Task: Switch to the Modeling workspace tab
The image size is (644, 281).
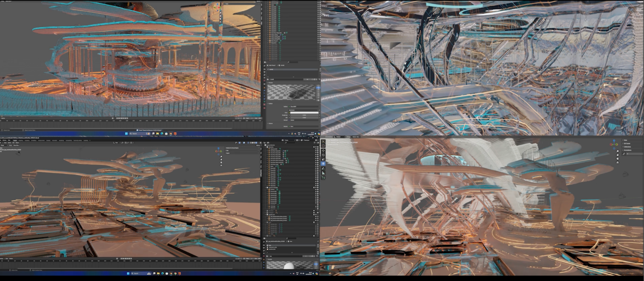Action: coord(20,140)
